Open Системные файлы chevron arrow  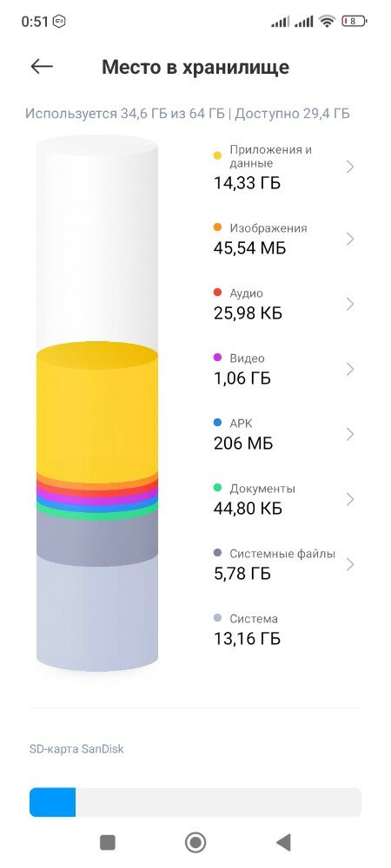tap(350, 565)
